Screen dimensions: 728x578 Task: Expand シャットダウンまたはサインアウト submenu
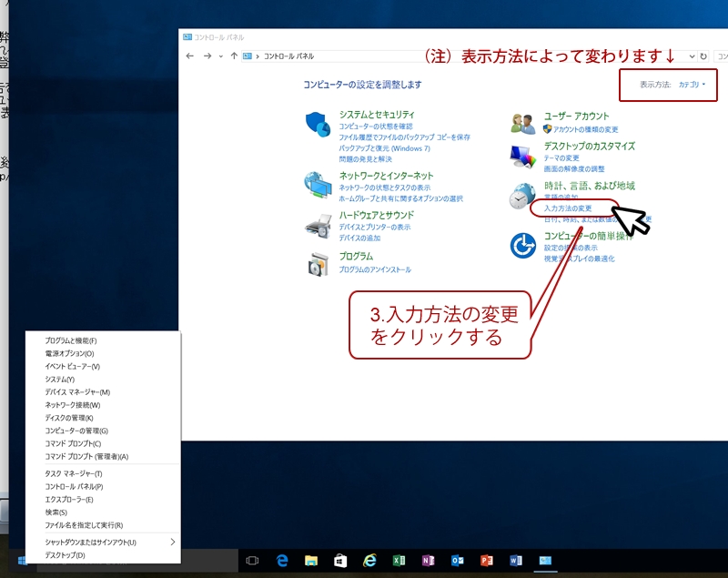pyautogui.click(x=172, y=542)
